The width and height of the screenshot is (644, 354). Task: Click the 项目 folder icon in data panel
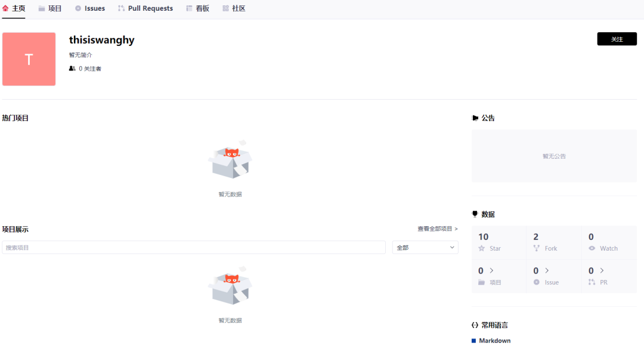482,282
